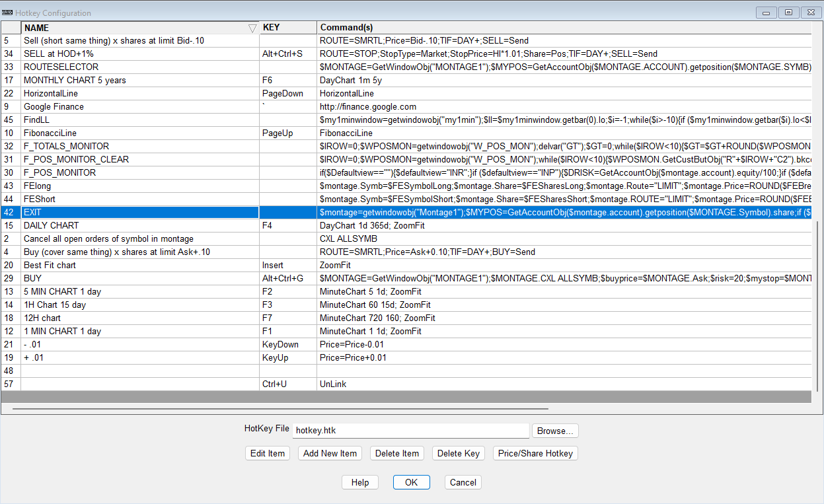Cancel the hotkey configuration dialog
824x504 pixels.
(x=463, y=482)
